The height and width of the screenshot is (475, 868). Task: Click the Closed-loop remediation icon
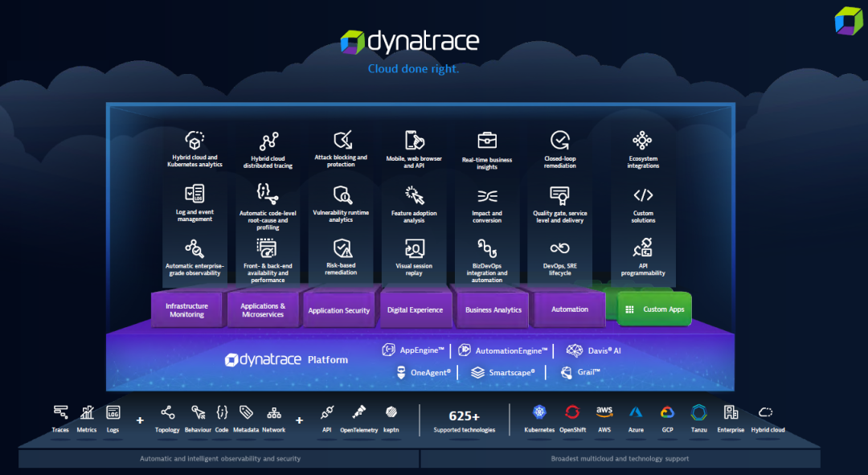point(559,141)
